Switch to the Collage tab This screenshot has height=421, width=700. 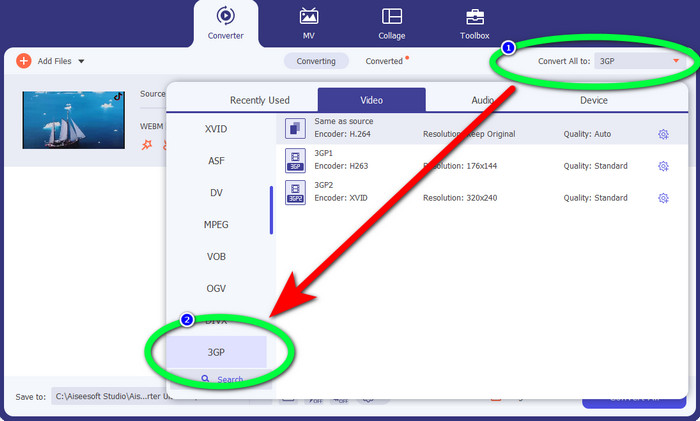392,23
